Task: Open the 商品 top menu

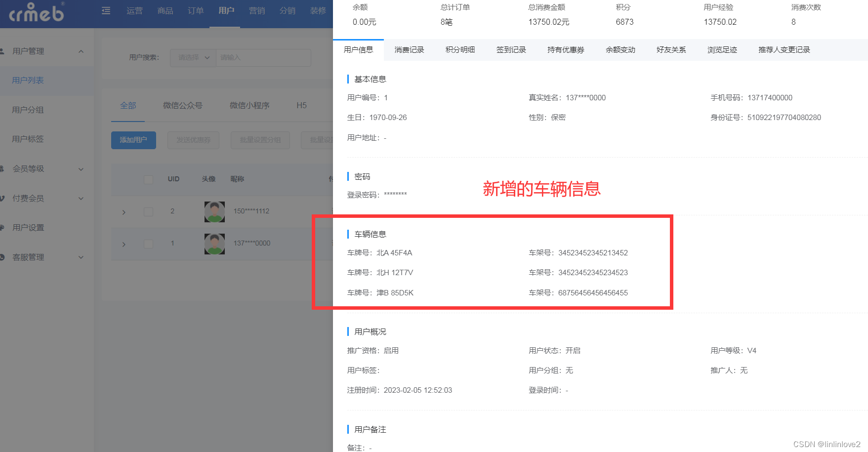Action: 165,10
